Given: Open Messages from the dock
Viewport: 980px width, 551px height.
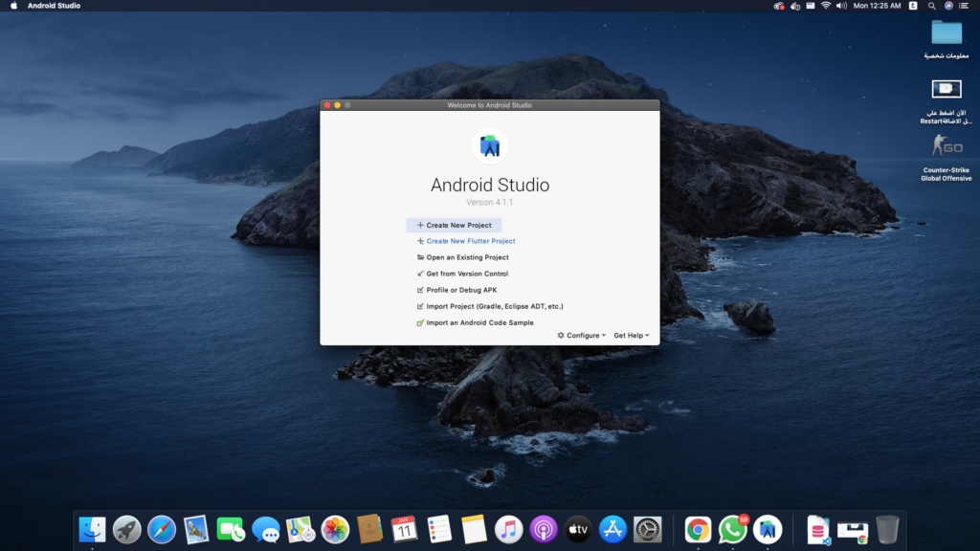Looking at the screenshot, I should click(266, 530).
